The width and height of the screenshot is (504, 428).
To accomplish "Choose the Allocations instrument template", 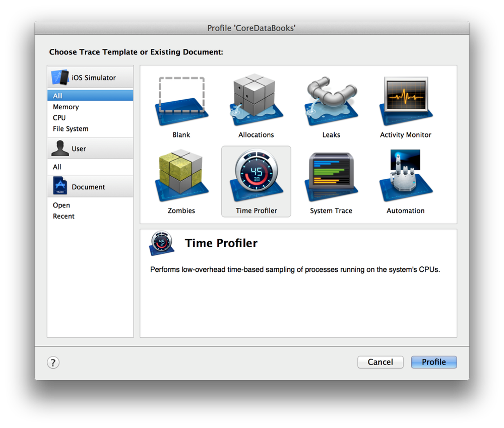I will 256,100.
